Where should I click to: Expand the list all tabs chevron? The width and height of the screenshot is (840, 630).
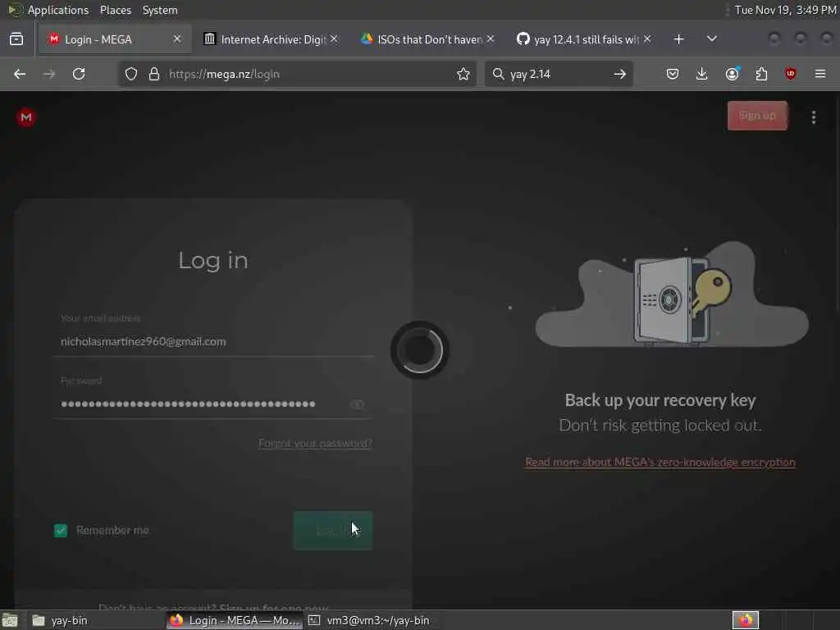(712, 39)
